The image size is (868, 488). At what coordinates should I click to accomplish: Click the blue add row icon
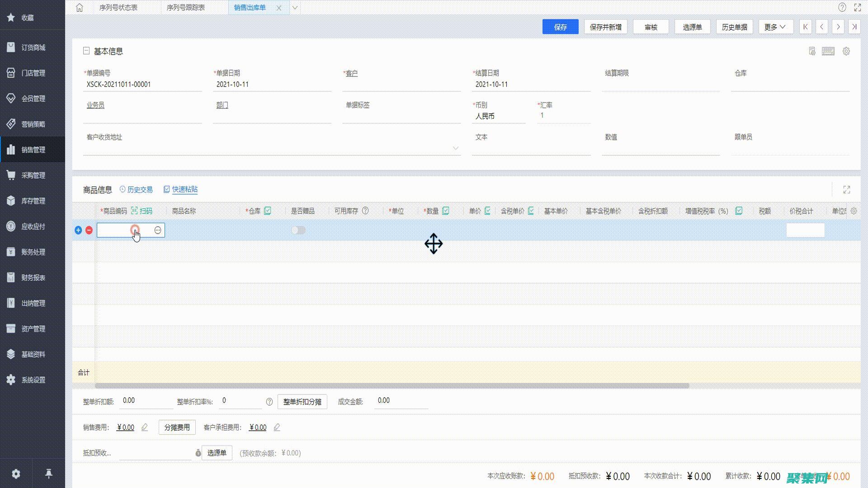coord(78,230)
